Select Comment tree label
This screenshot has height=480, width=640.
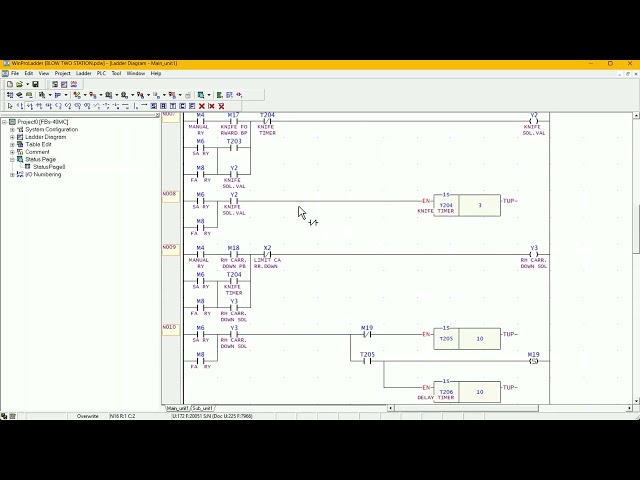[x=37, y=152]
